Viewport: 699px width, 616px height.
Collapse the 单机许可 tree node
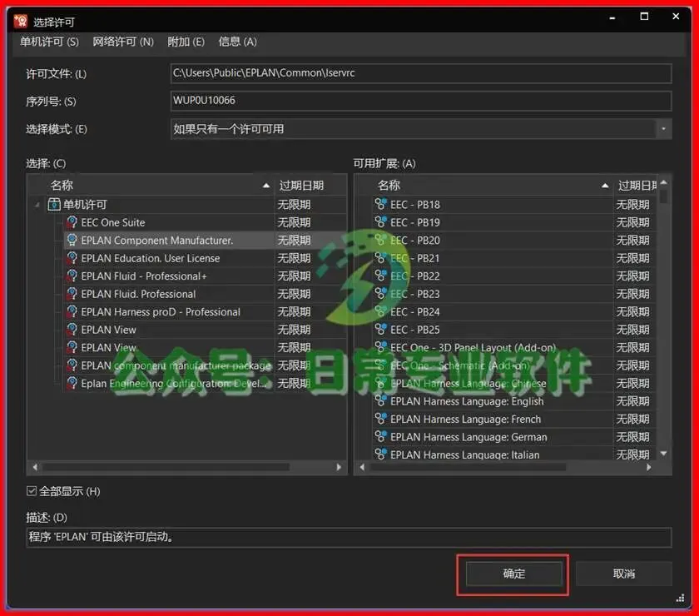pos(37,205)
